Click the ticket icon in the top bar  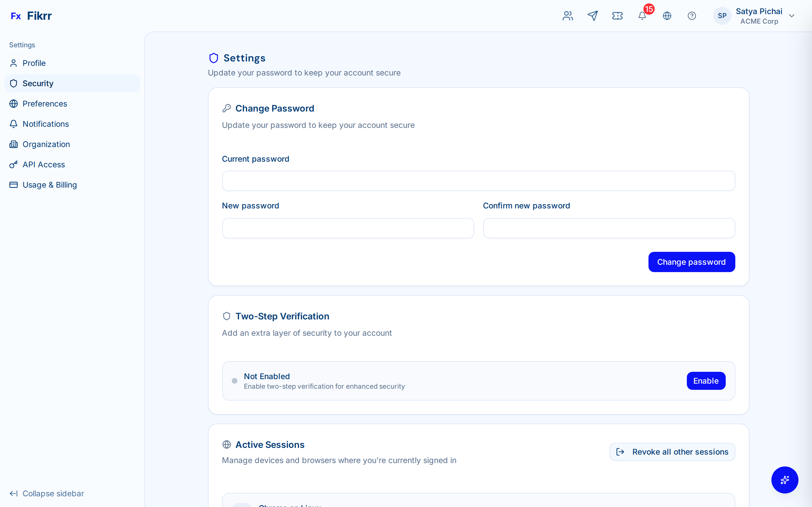tap(617, 16)
